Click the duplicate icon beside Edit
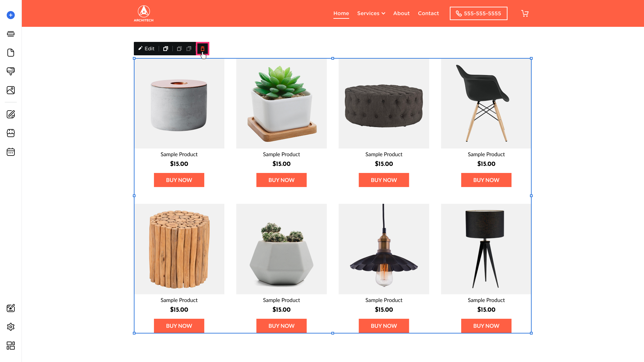This screenshot has height=362, width=644. [165, 49]
